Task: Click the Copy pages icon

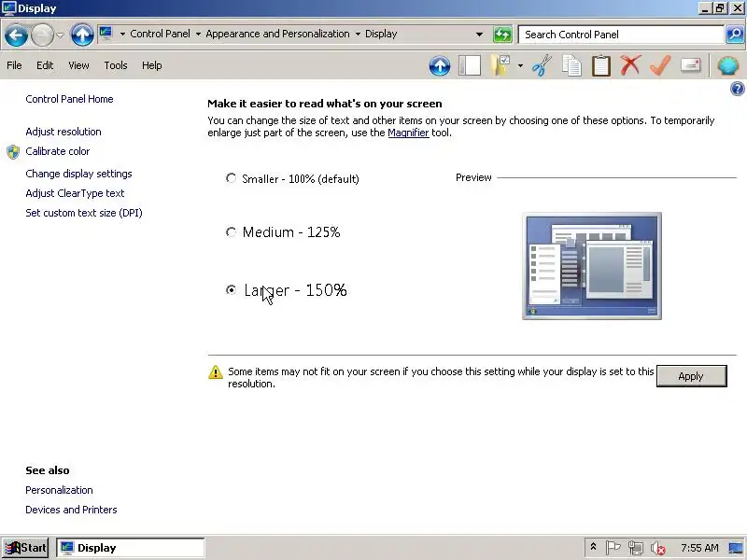Action: tap(571, 65)
